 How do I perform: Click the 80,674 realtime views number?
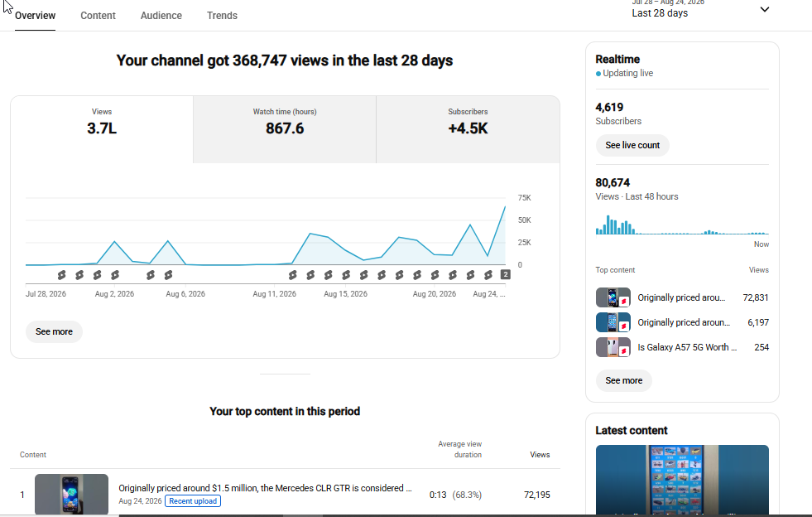click(x=613, y=182)
